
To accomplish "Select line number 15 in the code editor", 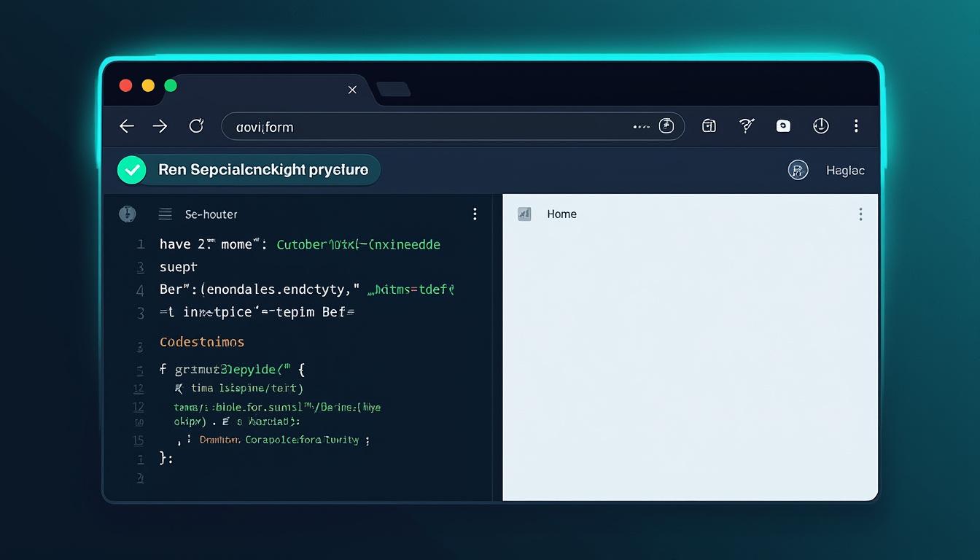I will (139, 440).
